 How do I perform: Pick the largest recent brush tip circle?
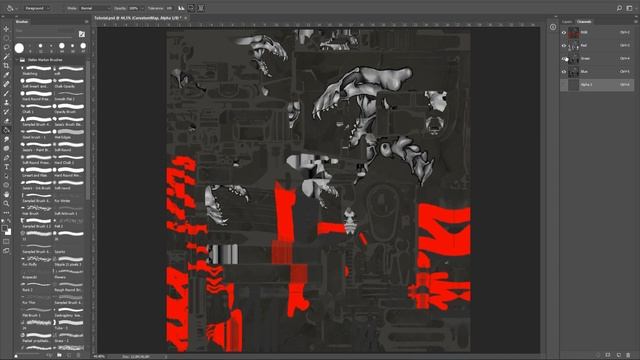tap(19, 48)
